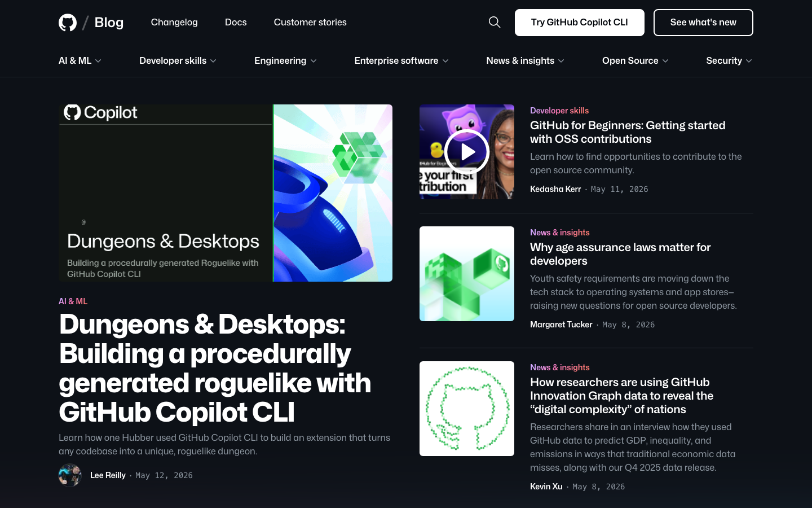Expand the Enterprise software dropdown

pyautogui.click(x=401, y=60)
